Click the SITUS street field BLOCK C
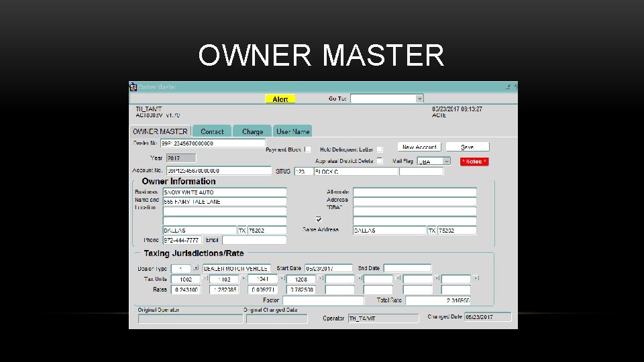 356,172
